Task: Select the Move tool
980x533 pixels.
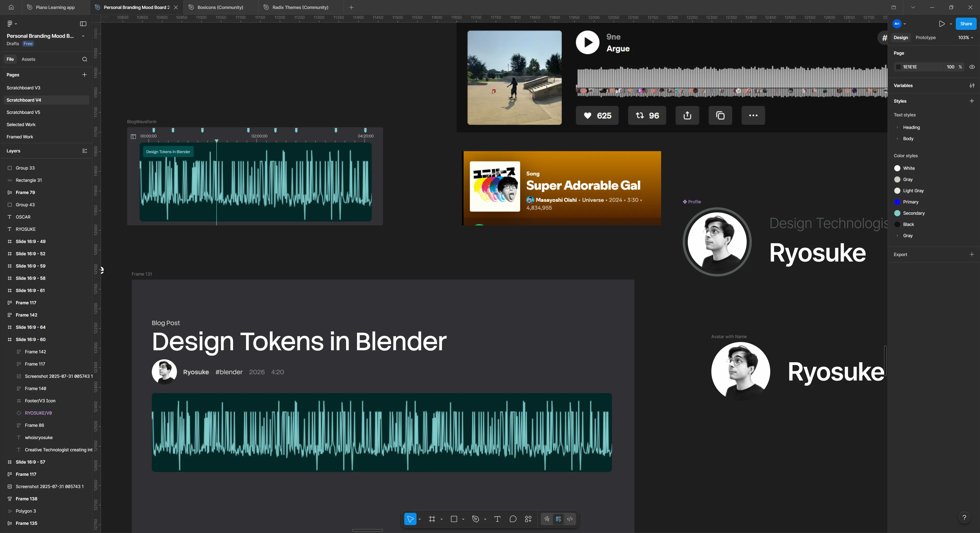Action: click(410, 519)
